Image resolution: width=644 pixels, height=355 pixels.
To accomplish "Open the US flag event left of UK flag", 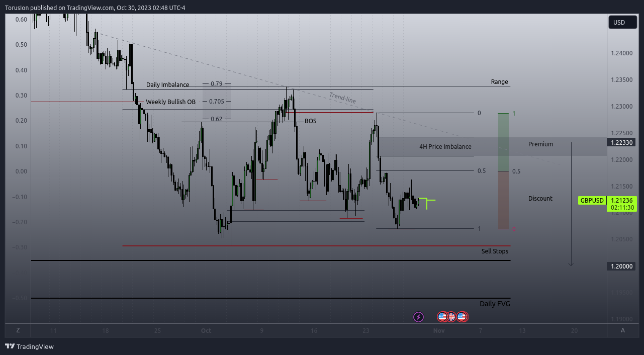I will [x=442, y=317].
